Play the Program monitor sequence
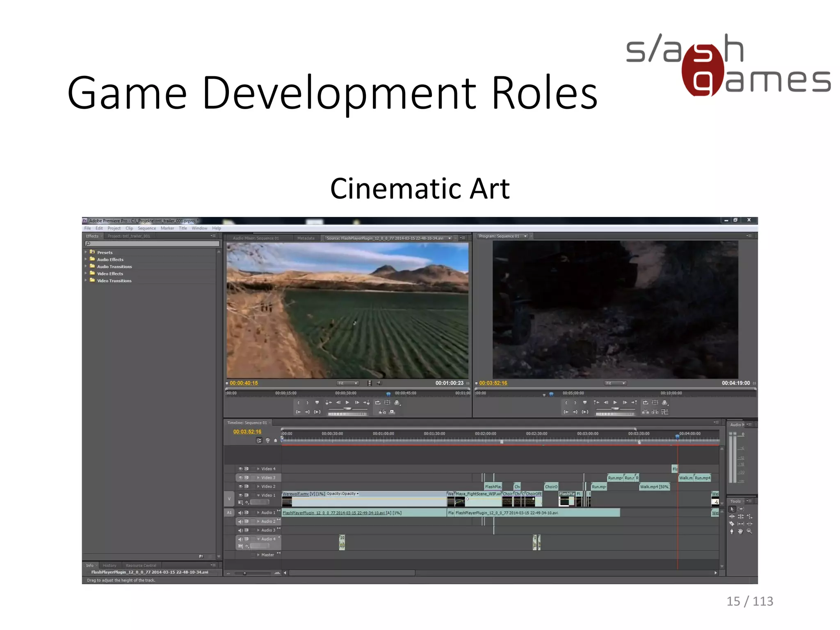840x630 pixels. tap(615, 402)
